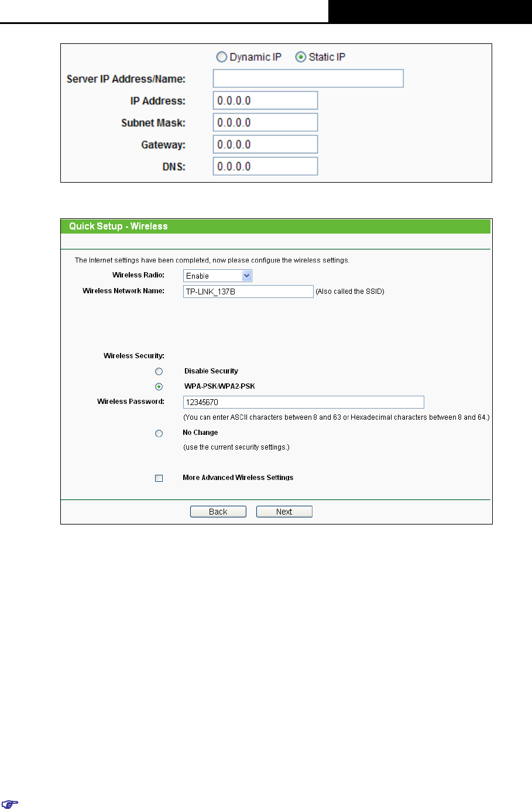Viewport: 532px width, 809px height.
Task: Click the 'Wireless Password:' label
Action: [x=131, y=402]
